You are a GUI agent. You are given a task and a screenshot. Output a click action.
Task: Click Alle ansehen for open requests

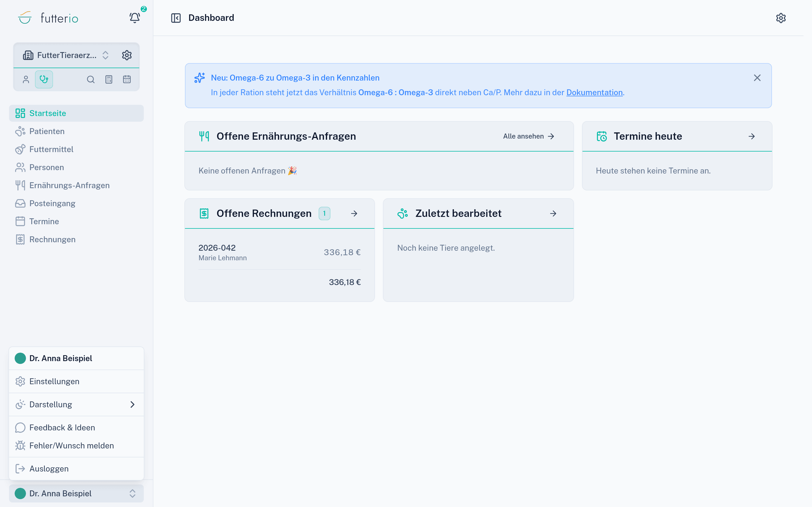528,136
